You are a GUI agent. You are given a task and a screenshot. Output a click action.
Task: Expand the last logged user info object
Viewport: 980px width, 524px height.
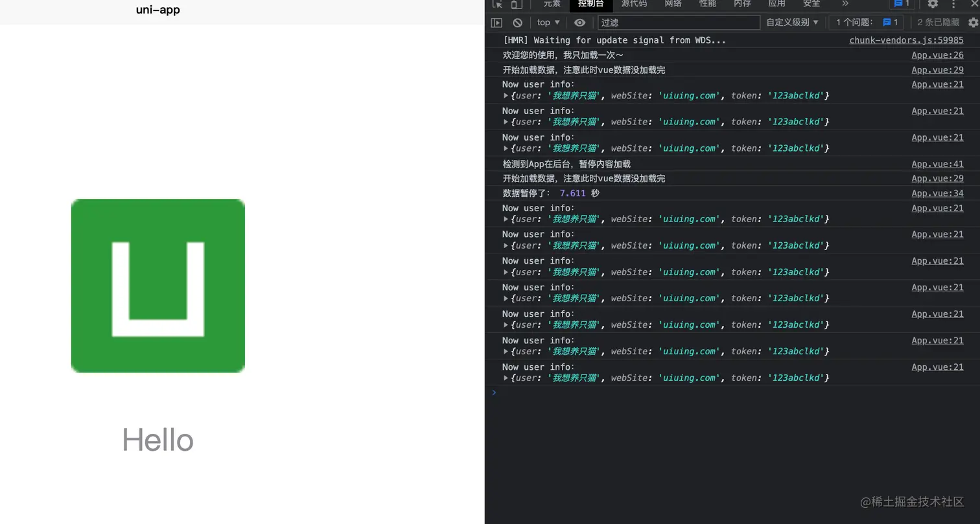506,378
